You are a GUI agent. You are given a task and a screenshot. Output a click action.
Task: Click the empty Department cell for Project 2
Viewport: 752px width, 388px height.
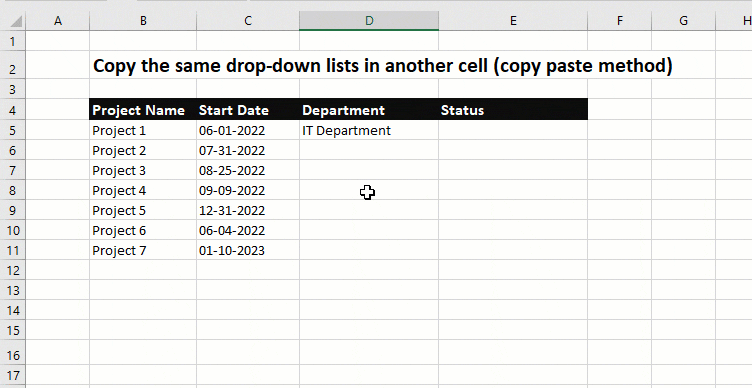pos(369,151)
